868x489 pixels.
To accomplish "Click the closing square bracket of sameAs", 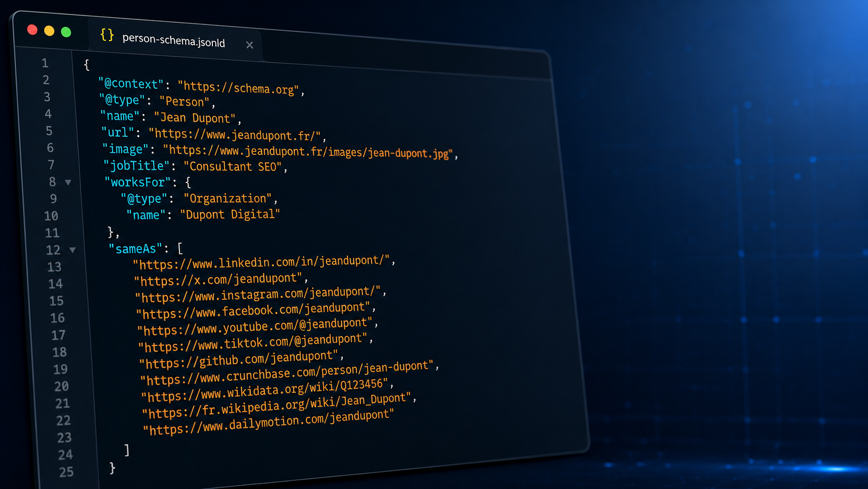I will (127, 450).
